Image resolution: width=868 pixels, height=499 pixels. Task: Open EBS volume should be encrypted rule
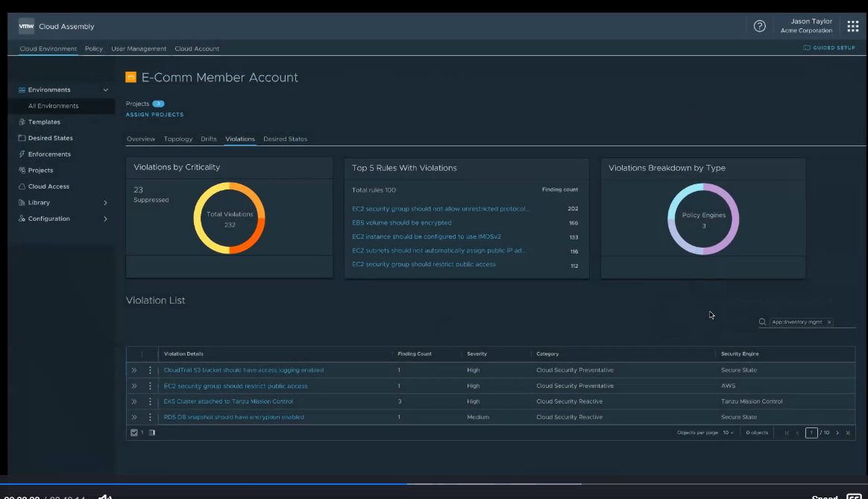point(401,223)
